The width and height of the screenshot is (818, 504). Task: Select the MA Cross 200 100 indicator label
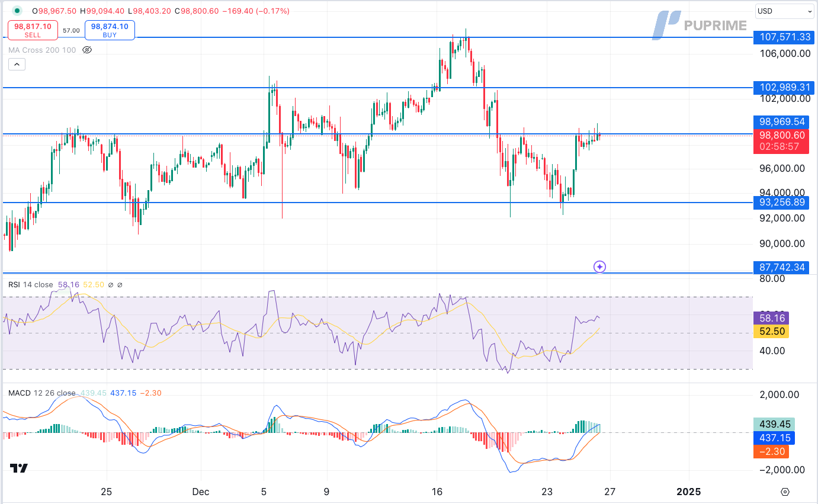pyautogui.click(x=42, y=50)
